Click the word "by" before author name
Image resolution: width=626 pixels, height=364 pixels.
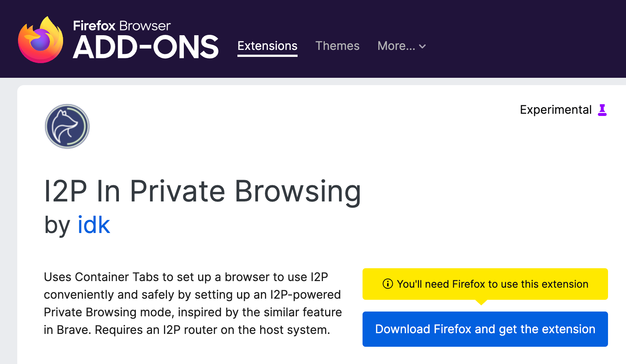pyautogui.click(x=57, y=225)
